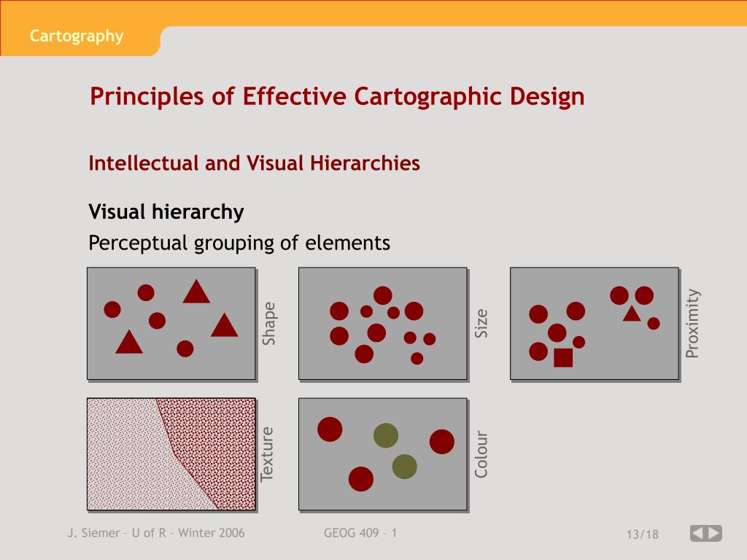Viewport: 747px width, 560px height.
Task: Click the 'Shape' vertical label
Action: 269,323
